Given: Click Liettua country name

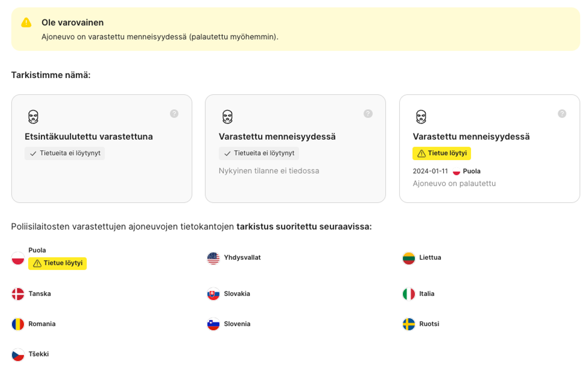Looking at the screenshot, I should (430, 258).
